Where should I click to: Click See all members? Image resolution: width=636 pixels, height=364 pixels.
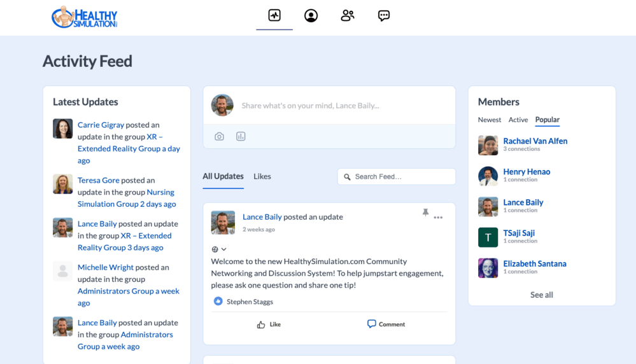tap(542, 295)
